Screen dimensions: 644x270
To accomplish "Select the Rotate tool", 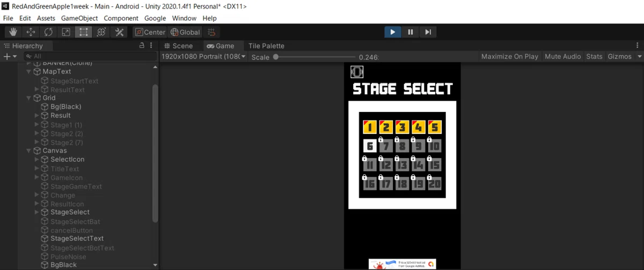I will coord(48,32).
